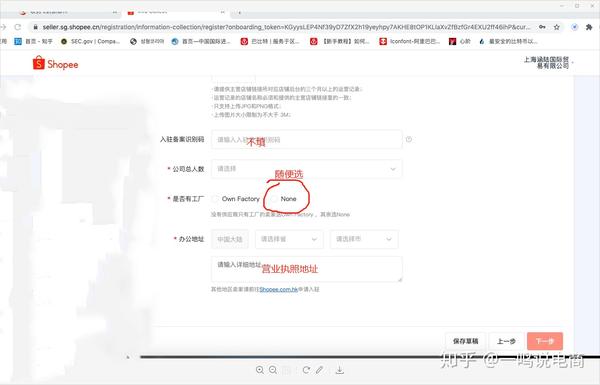The image size is (600, 385).
Task: Open the 心阶 bookmark
Action: 460,41
